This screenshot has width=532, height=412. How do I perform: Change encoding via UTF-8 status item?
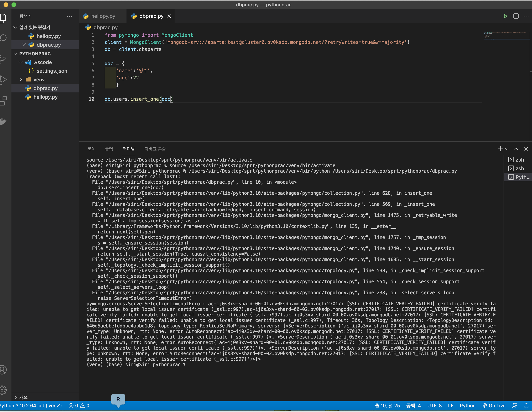click(x=434, y=406)
